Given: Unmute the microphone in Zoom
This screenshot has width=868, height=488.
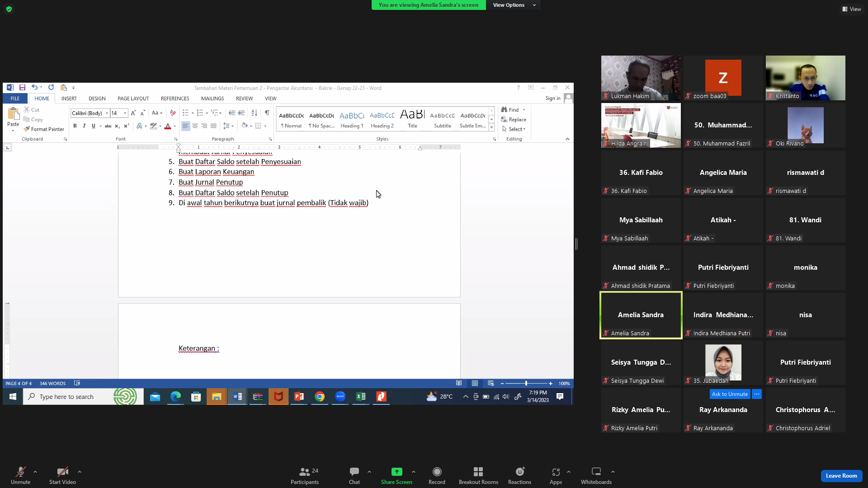Looking at the screenshot, I should pos(21,476).
